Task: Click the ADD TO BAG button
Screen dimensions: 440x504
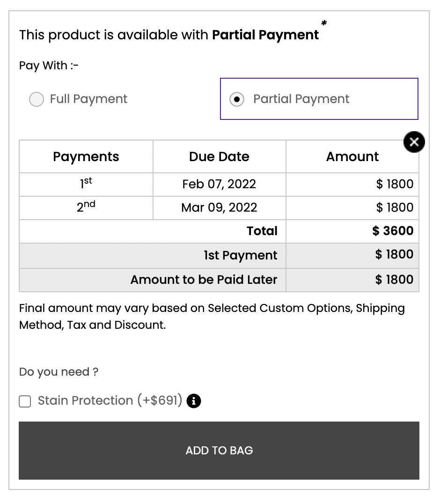Action: coord(219,450)
